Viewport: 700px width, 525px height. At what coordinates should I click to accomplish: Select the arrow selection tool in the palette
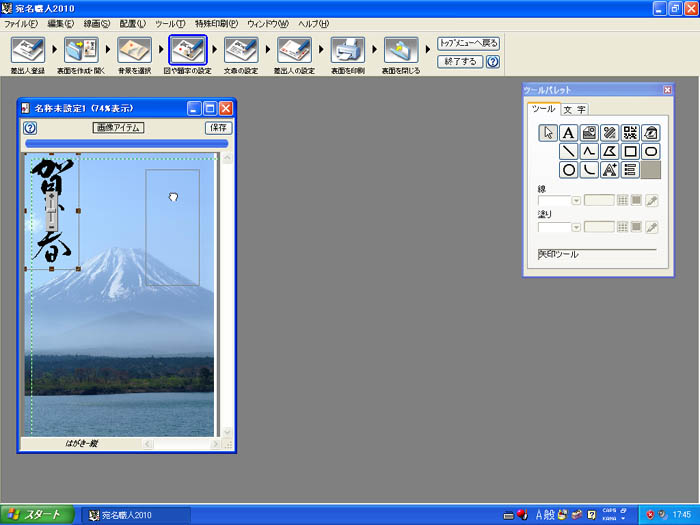pyautogui.click(x=547, y=132)
